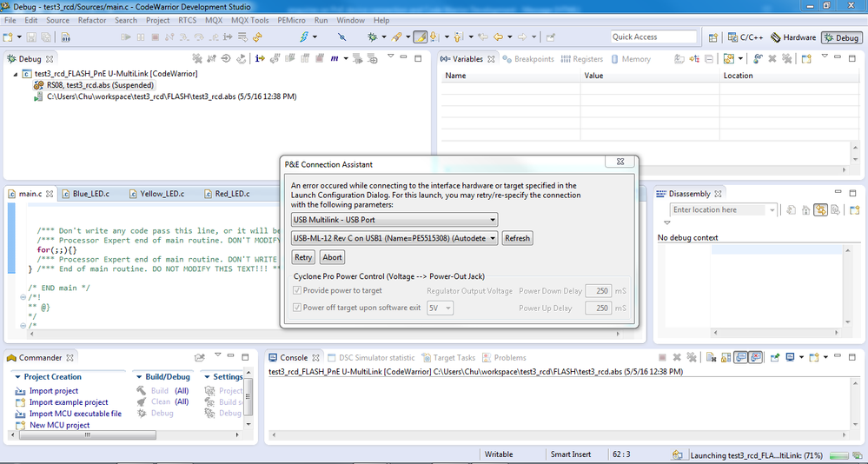
Task: Click the Link with Active Debug Context icon in Disassembly
Action: coord(820,210)
